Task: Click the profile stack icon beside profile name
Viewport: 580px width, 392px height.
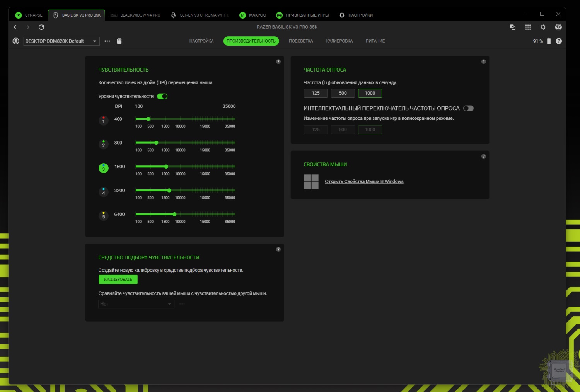Action: [16, 41]
